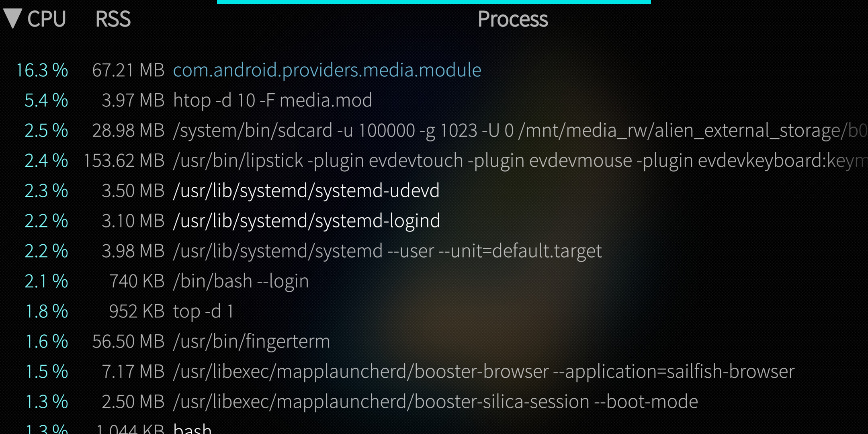Viewport: 868px width, 434px height.
Task: Tap the cyan bar at top
Action: pyautogui.click(x=434, y=2)
